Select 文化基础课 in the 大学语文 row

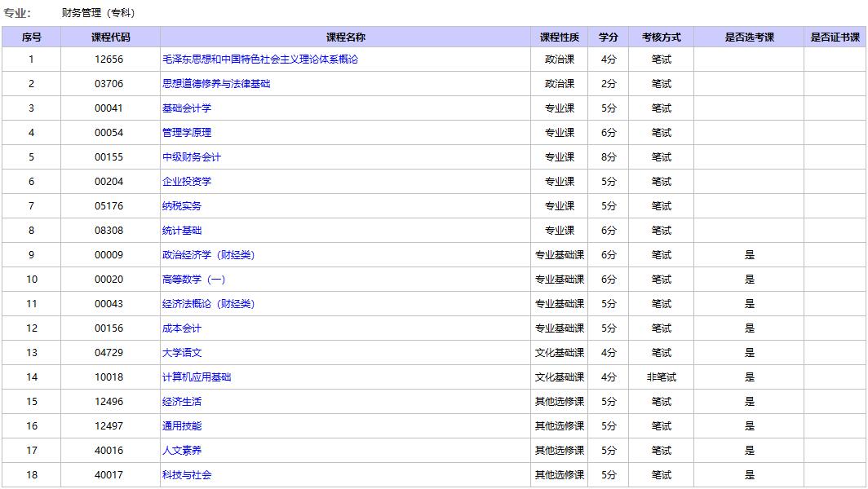[559, 352]
